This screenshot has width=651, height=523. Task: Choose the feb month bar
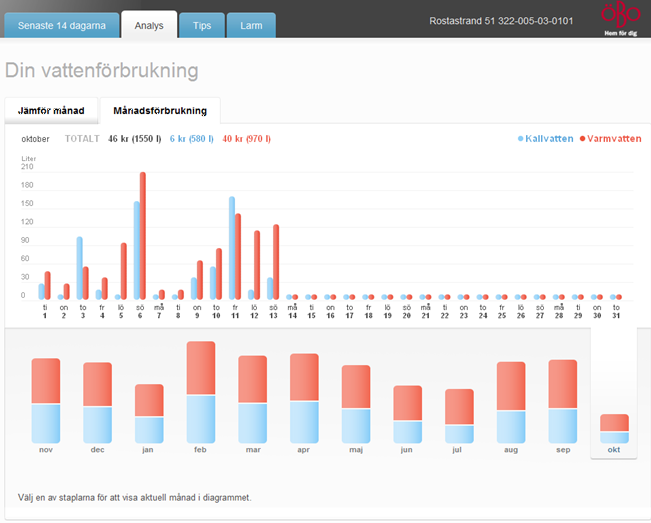tap(201, 392)
